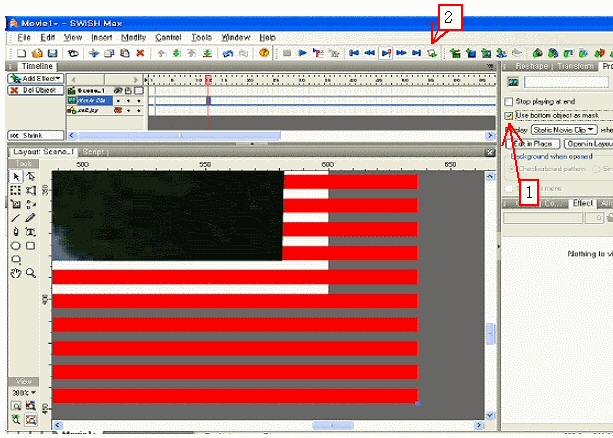The width and height of the screenshot is (613, 438).
Task: Click the Rewind to start button
Action: [x=354, y=53]
